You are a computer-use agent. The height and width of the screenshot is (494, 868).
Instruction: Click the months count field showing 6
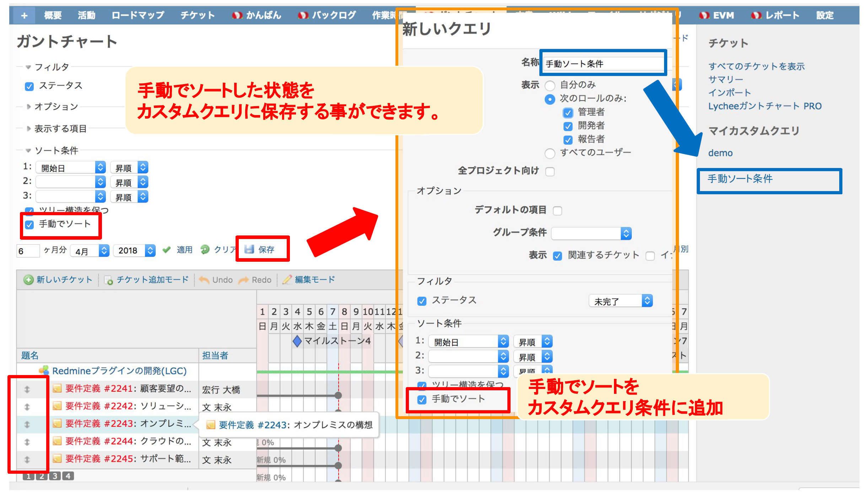point(28,251)
